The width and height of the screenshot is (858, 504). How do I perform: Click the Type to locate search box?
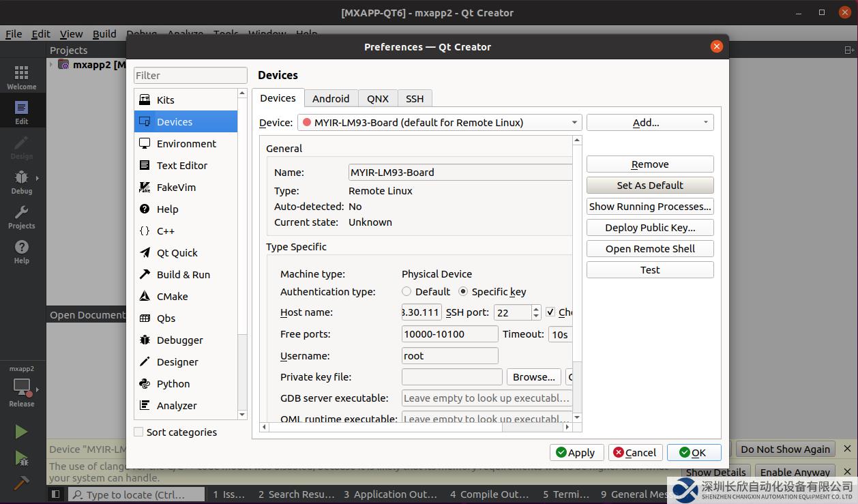(x=137, y=494)
